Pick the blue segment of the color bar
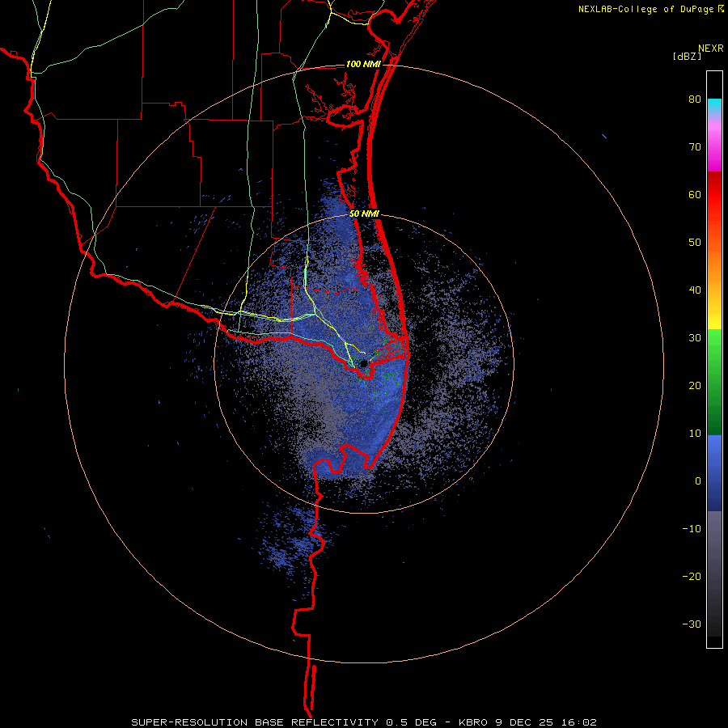The width and height of the screenshot is (728, 728). (x=714, y=473)
